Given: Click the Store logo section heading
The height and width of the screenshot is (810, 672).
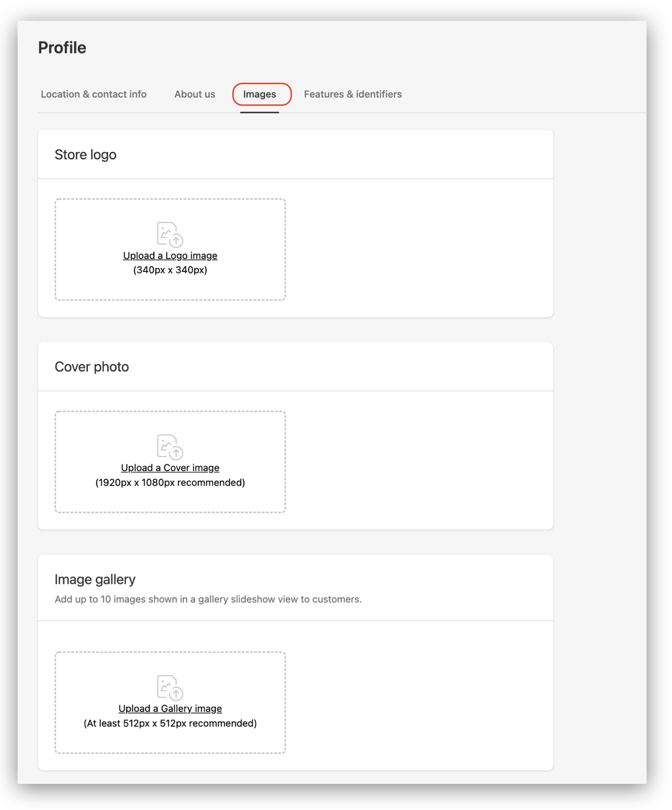Looking at the screenshot, I should coord(85,155).
